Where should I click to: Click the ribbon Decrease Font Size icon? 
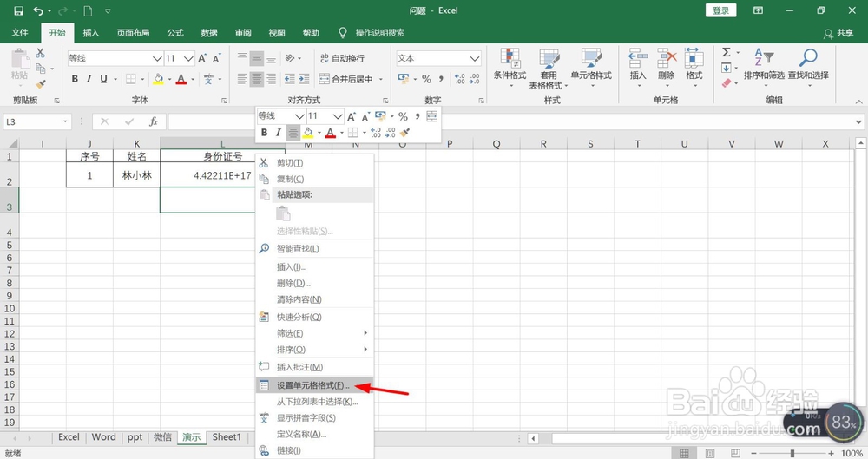(x=216, y=58)
